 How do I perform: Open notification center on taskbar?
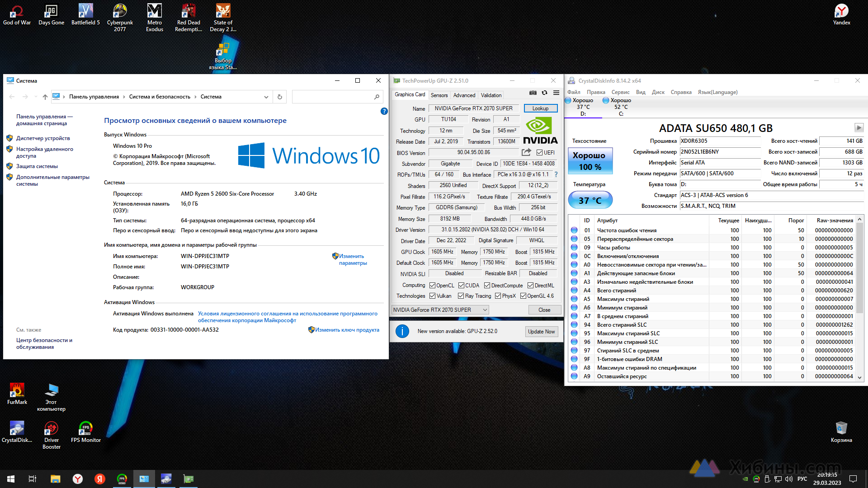[x=853, y=479]
